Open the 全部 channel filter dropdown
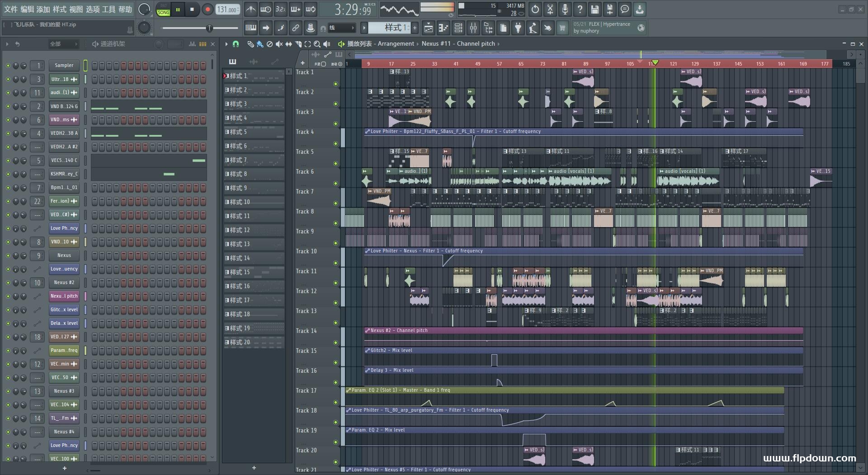The width and height of the screenshot is (868, 475). click(63, 44)
